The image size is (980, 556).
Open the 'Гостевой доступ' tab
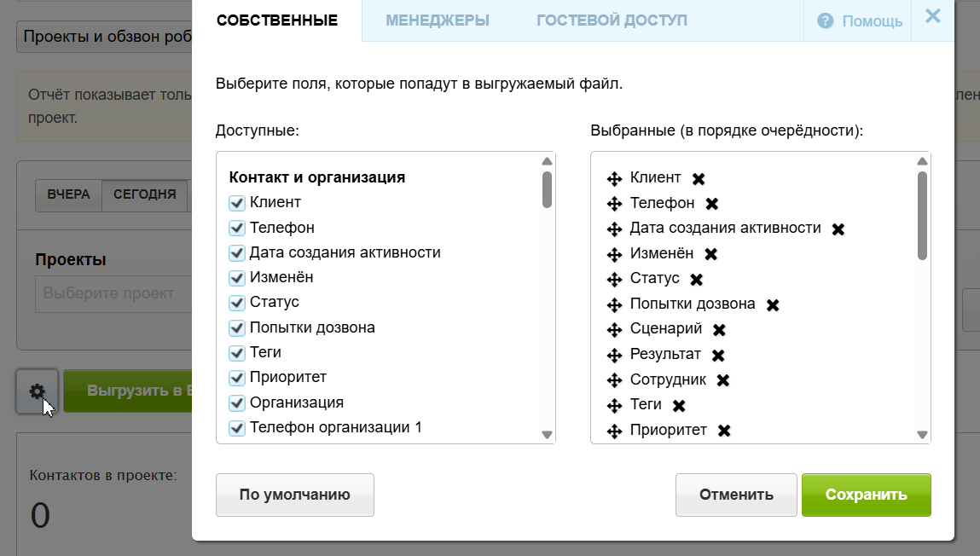612,20
